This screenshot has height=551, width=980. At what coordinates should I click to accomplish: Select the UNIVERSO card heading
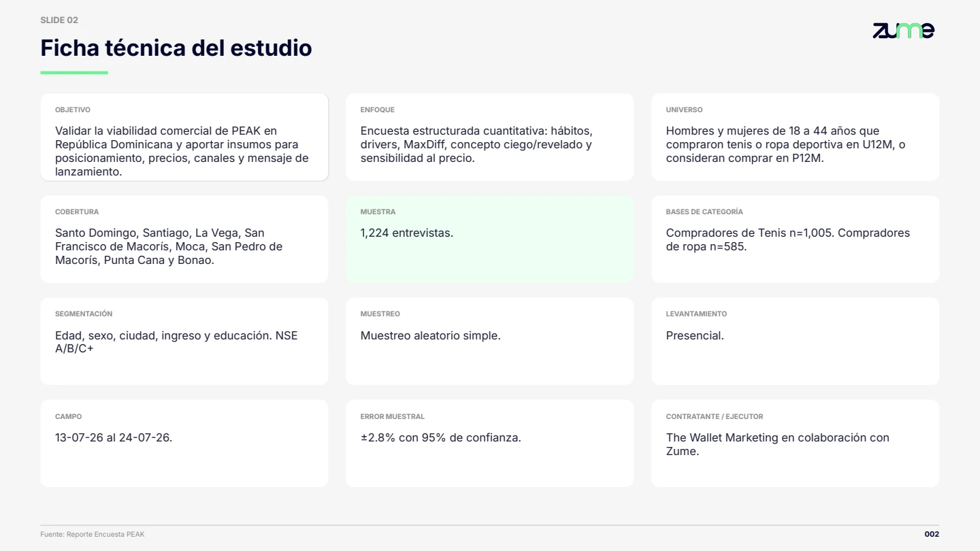684,110
